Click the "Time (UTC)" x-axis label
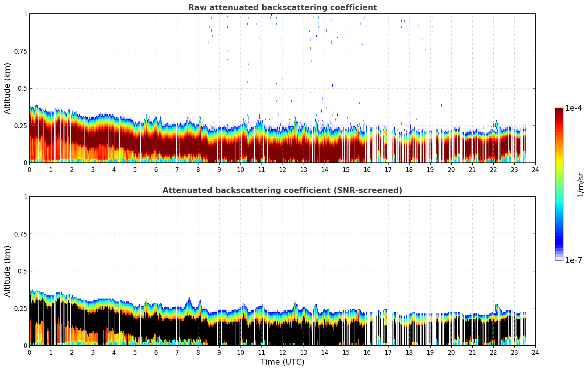588x370 pixels. coord(282,362)
